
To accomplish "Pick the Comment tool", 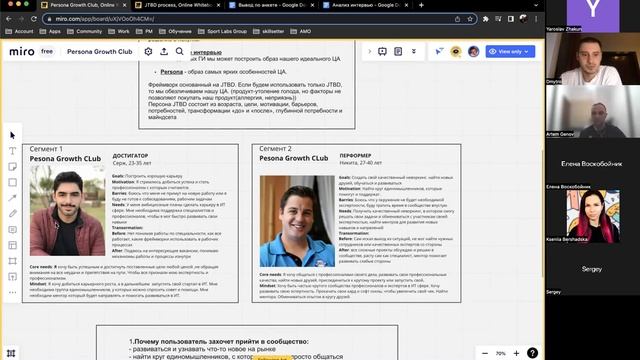I will click(13, 230).
